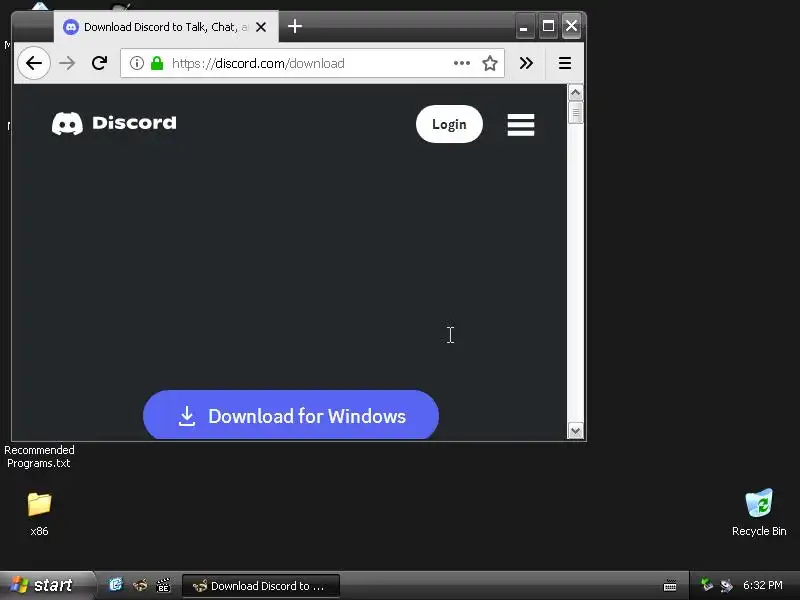Click scrollbar up arrow in browser
Viewport: 800px width, 600px height.
pos(576,93)
